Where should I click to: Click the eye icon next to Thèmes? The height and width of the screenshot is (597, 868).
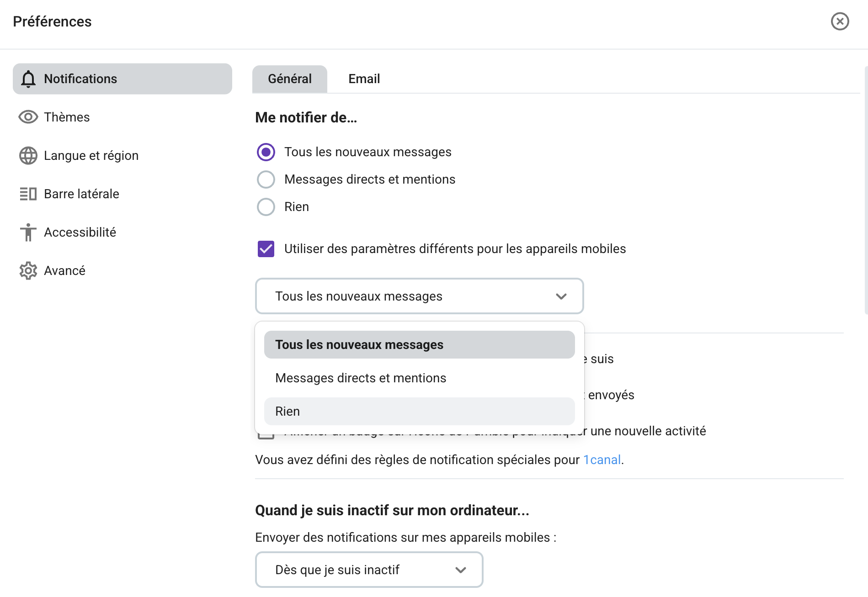pos(28,117)
